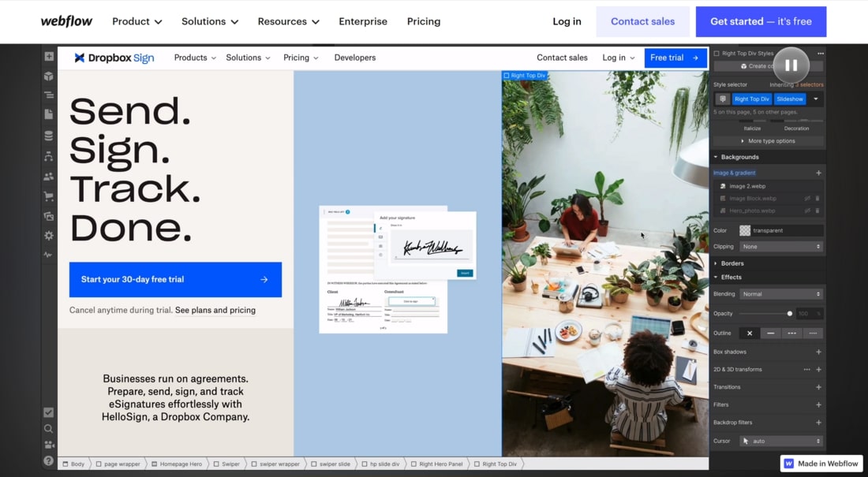Open the Add elements panel icon
Image resolution: width=868 pixels, height=477 pixels.
point(49,57)
